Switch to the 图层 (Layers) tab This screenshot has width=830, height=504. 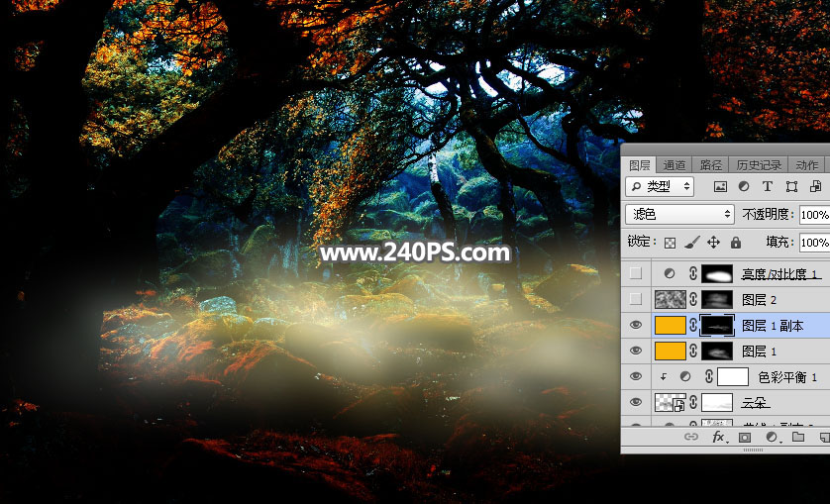639,165
